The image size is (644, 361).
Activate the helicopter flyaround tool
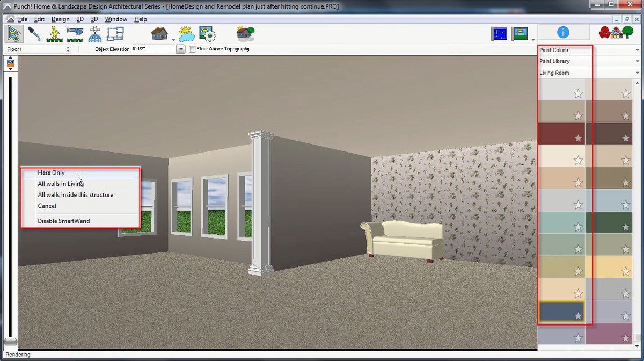(x=75, y=34)
